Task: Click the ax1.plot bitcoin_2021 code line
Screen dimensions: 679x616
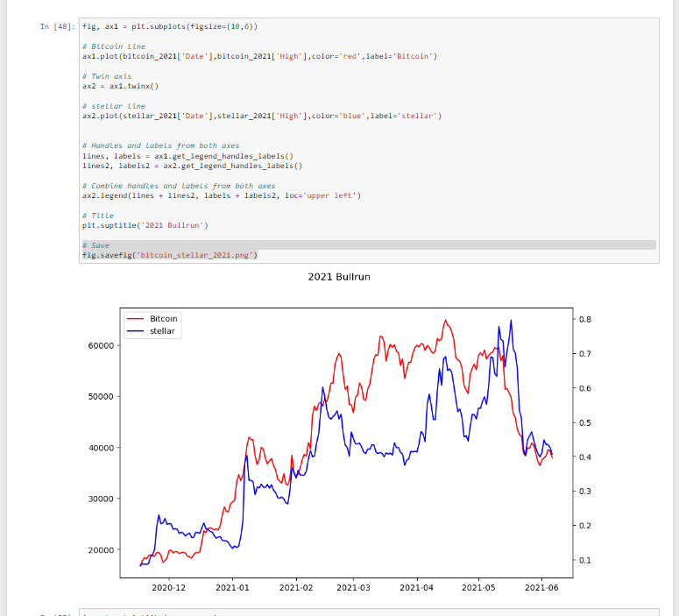Action: tap(260, 56)
